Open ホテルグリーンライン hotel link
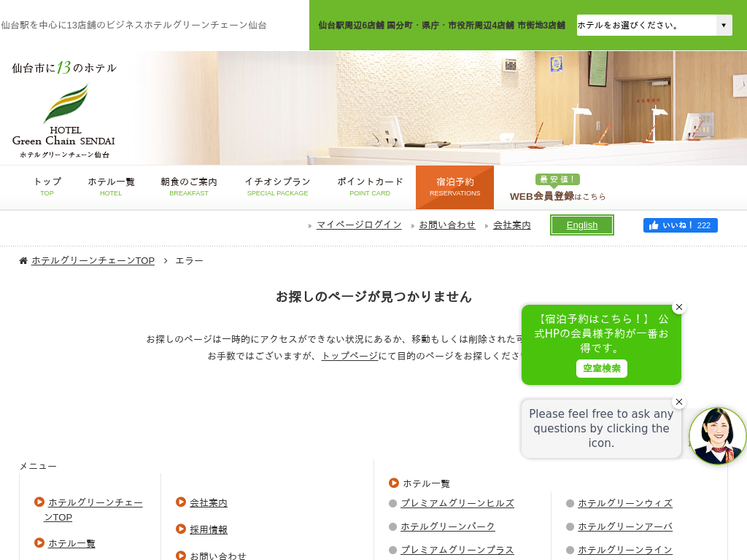This screenshot has width=747, height=560. 625,550
